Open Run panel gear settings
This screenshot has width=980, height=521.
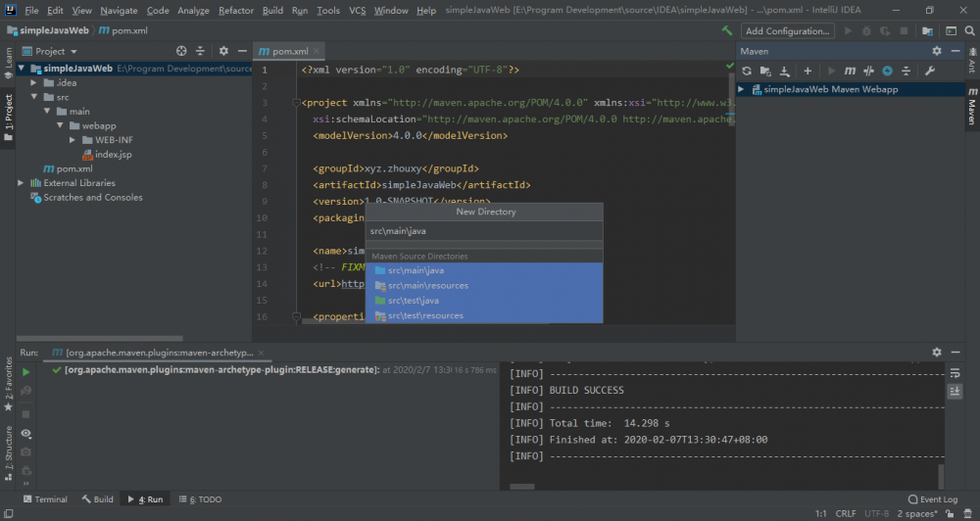pyautogui.click(x=936, y=353)
